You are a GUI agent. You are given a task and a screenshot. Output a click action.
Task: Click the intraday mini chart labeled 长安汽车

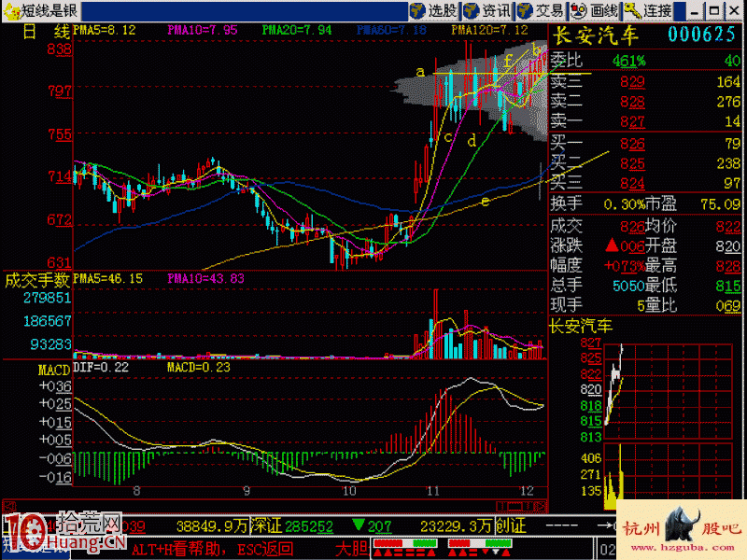click(667, 390)
